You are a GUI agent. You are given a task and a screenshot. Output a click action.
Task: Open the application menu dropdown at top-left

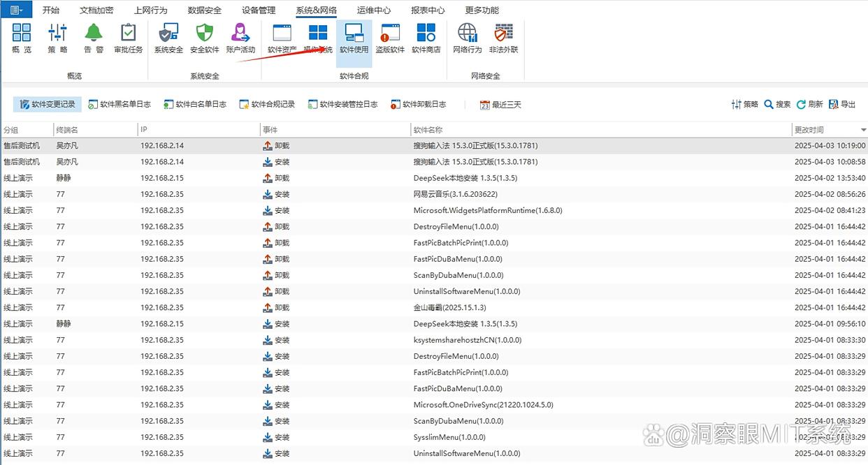pos(17,10)
